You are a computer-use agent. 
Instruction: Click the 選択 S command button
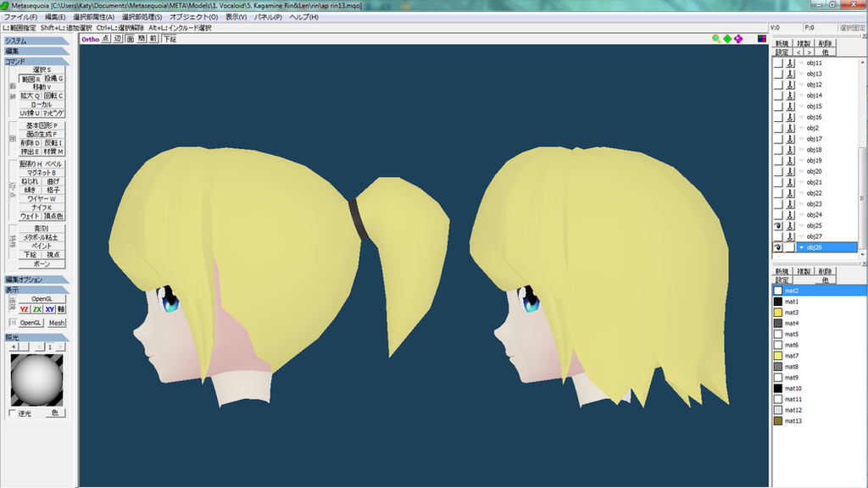42,69
